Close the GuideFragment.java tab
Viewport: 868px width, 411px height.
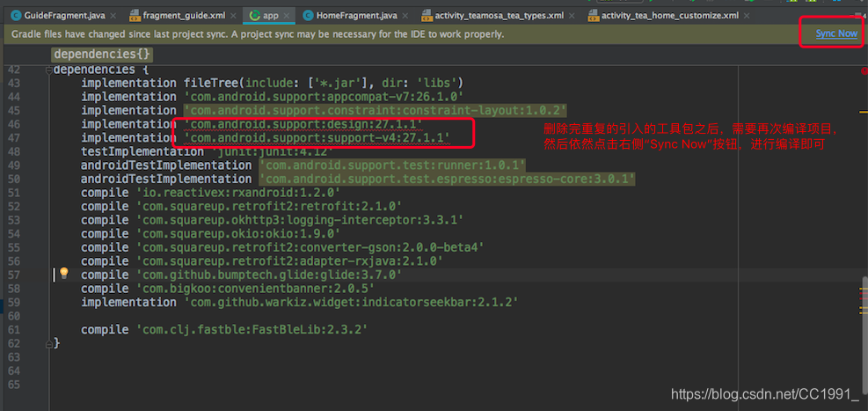113,16
